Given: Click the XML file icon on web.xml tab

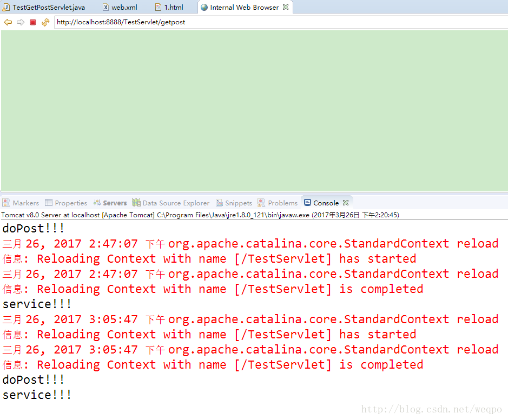Looking at the screenshot, I should pyautogui.click(x=105, y=7).
